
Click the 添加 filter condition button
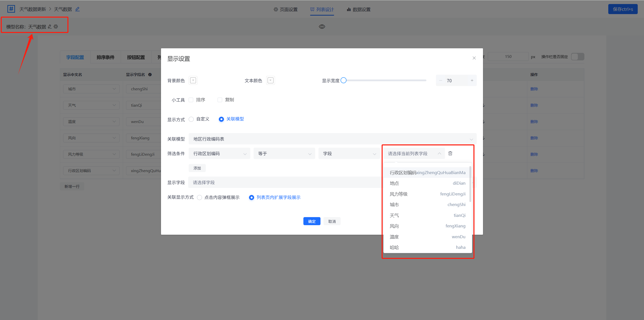197,168
